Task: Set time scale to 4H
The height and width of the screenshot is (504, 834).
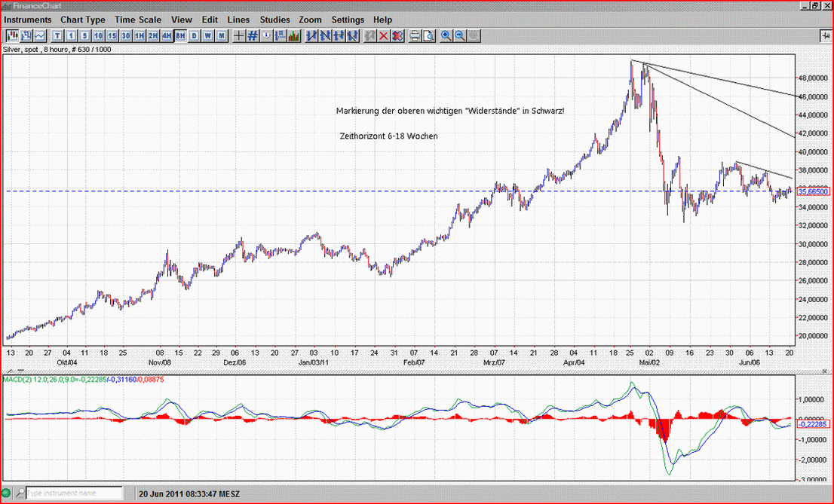Action: tap(167, 36)
